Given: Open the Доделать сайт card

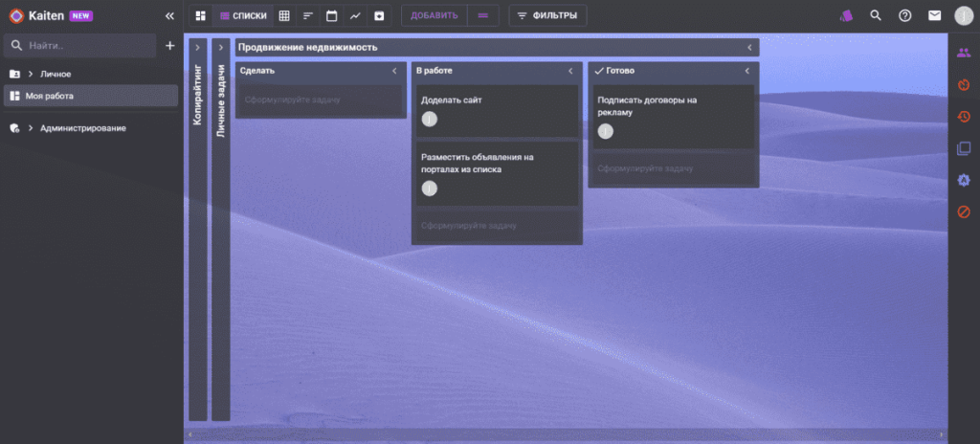Looking at the screenshot, I should 497,111.
